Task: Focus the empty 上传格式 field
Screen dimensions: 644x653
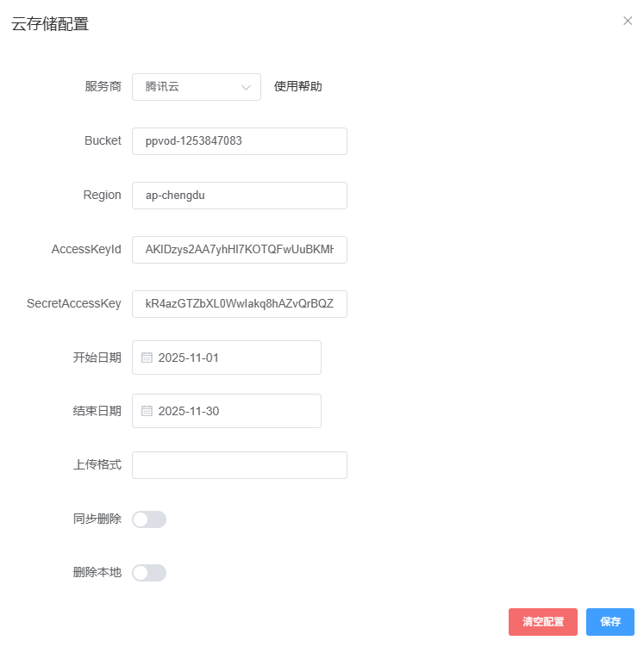Action: (x=239, y=465)
